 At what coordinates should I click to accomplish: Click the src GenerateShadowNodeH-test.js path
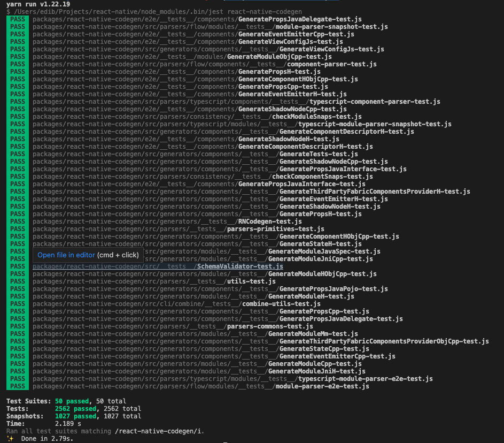tap(206, 207)
